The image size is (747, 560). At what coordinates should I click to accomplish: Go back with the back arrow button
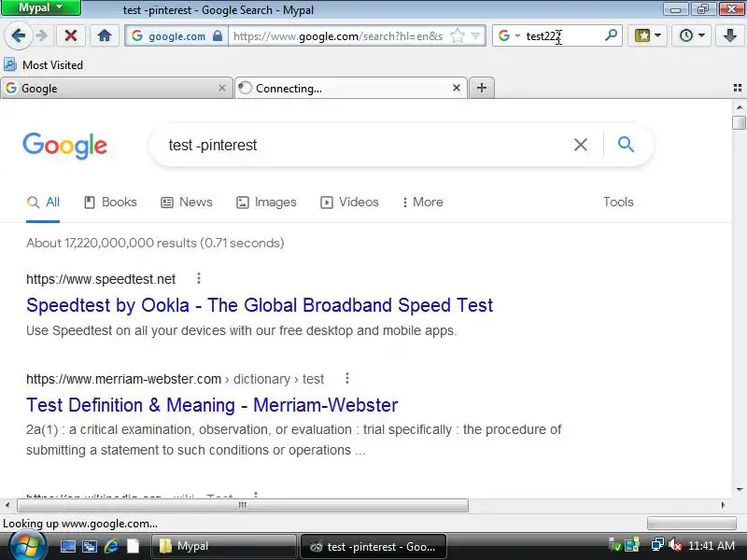pos(19,35)
